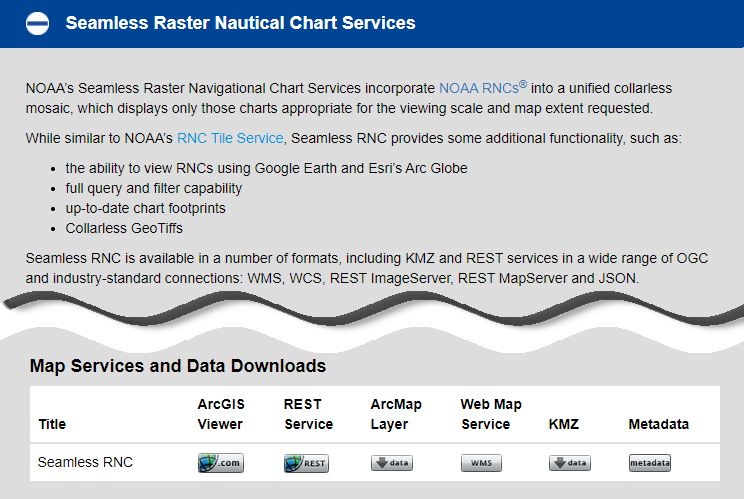
Task: Click the up-to-date chart footprints bullet
Action: pos(145,208)
